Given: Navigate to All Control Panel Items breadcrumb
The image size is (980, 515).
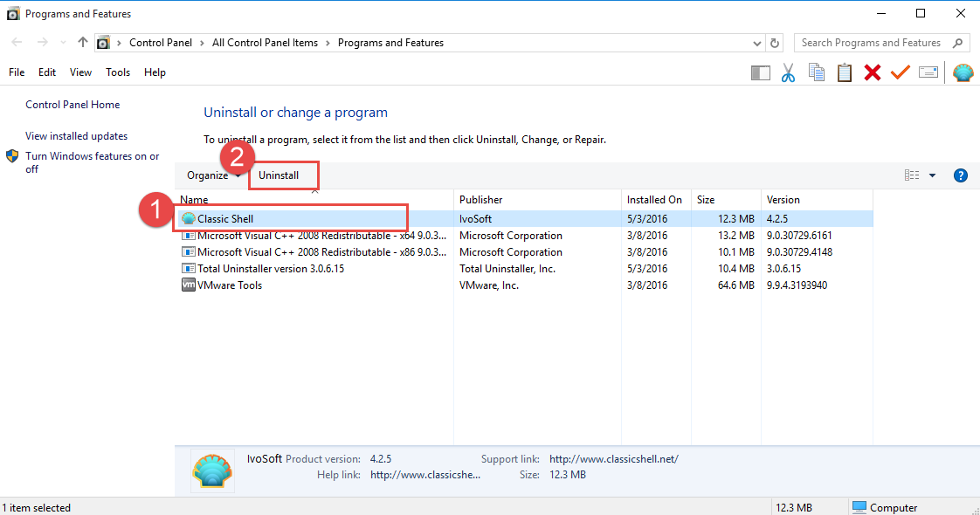Looking at the screenshot, I should pyautogui.click(x=265, y=43).
